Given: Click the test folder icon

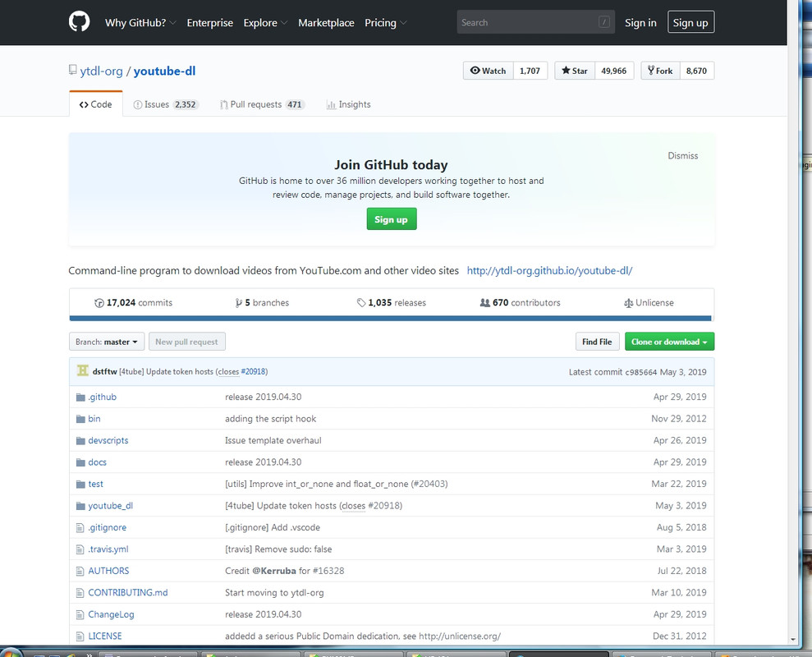Looking at the screenshot, I should click(80, 484).
